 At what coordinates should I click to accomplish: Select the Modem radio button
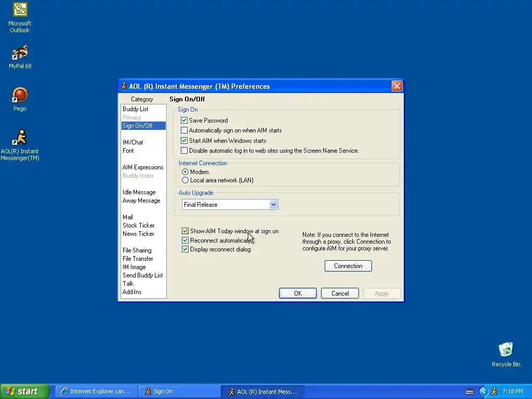[185, 172]
